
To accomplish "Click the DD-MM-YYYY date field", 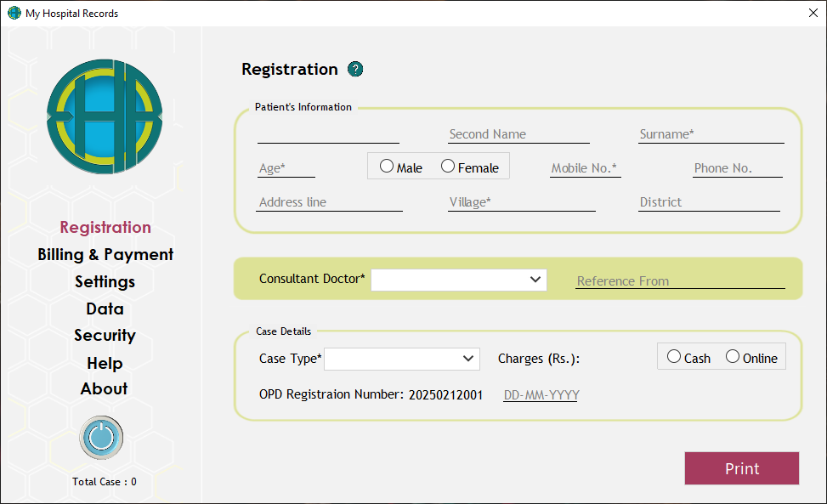I will [541, 395].
